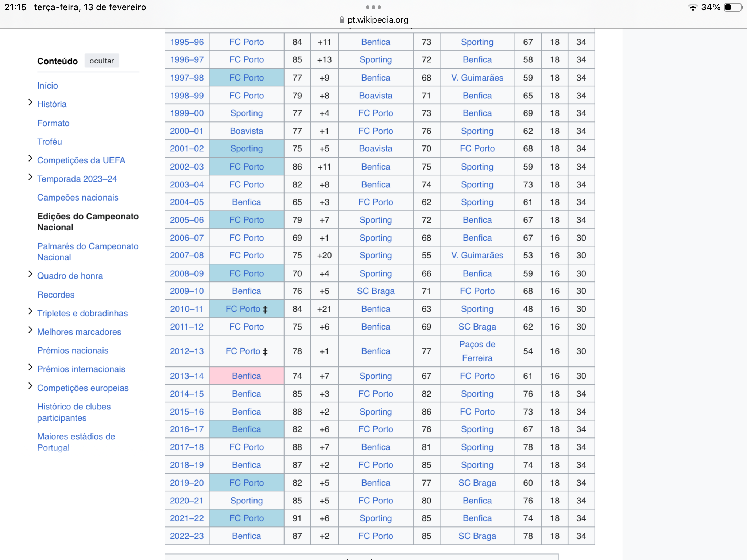Expand the Temporada 2023–24 chevron
This screenshot has height=560, width=747.
pos(30,178)
